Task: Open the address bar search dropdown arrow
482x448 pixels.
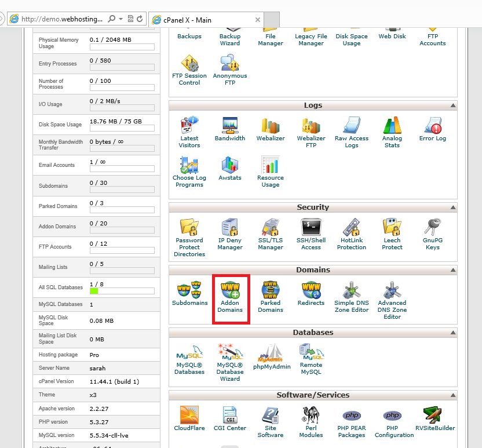Action: (119, 19)
